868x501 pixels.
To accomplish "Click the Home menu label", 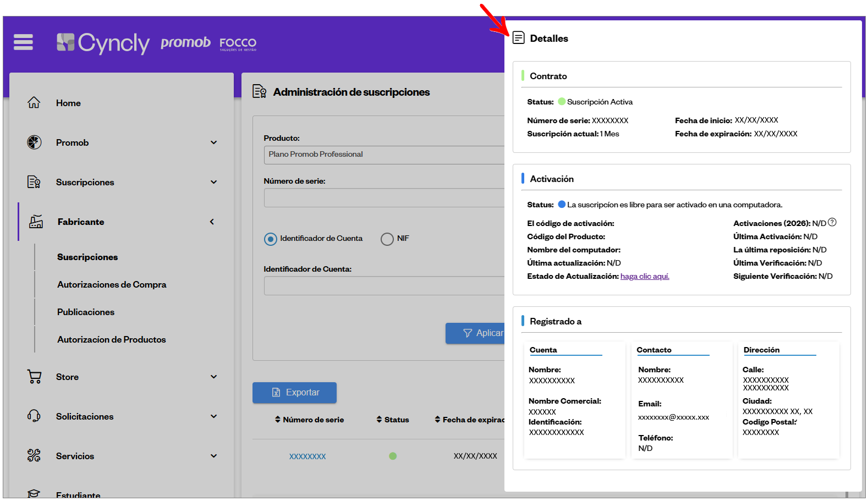I will point(68,103).
